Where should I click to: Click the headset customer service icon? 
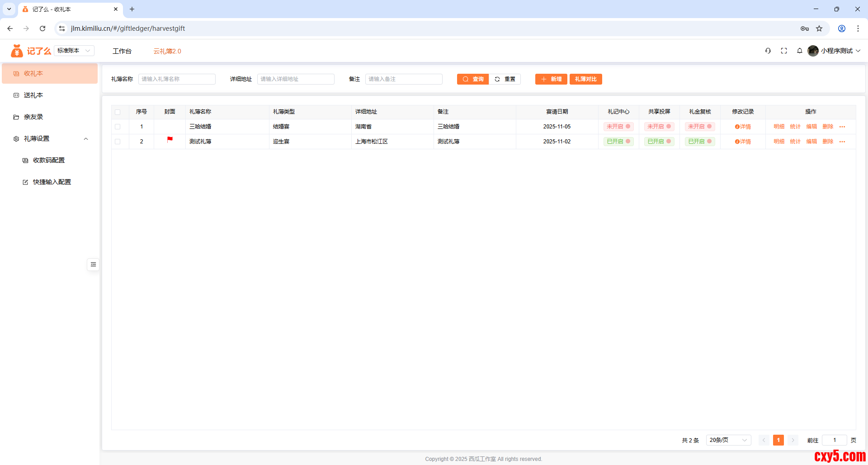(768, 51)
